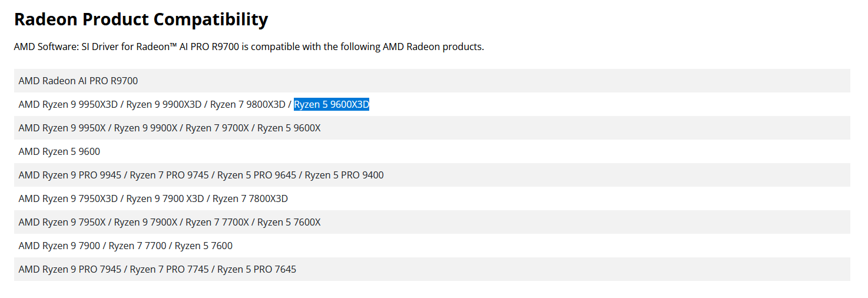The width and height of the screenshot is (868, 298).
Task: Click the Ryzen 5 PRO 9400 entry
Action: point(344,176)
